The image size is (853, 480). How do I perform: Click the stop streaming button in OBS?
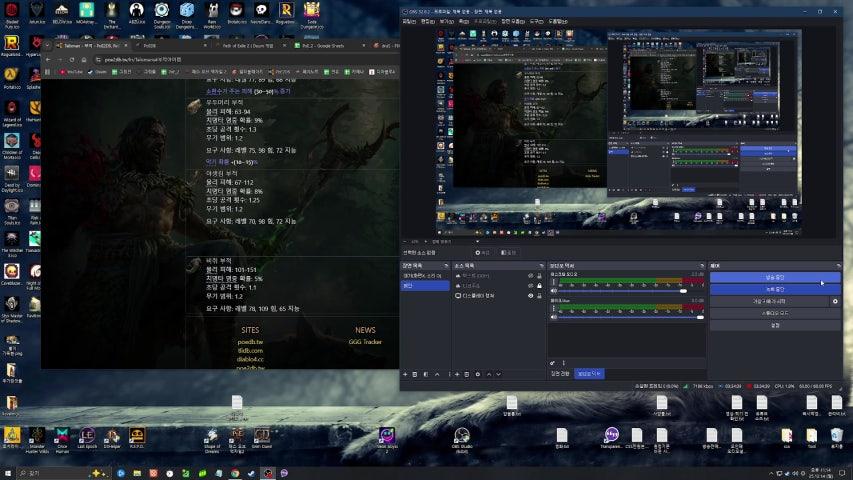pyautogui.click(x=775, y=277)
